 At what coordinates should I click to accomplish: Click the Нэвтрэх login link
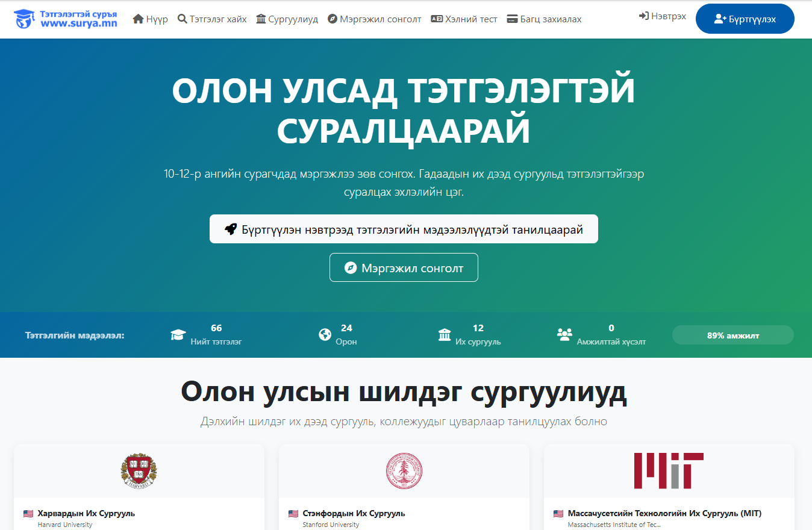pyautogui.click(x=668, y=16)
